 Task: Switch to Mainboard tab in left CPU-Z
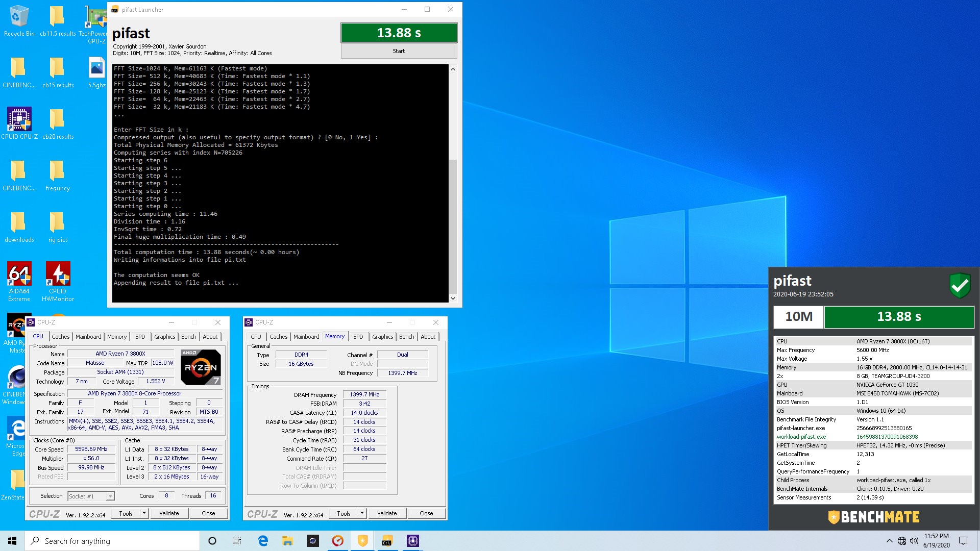pyautogui.click(x=88, y=337)
